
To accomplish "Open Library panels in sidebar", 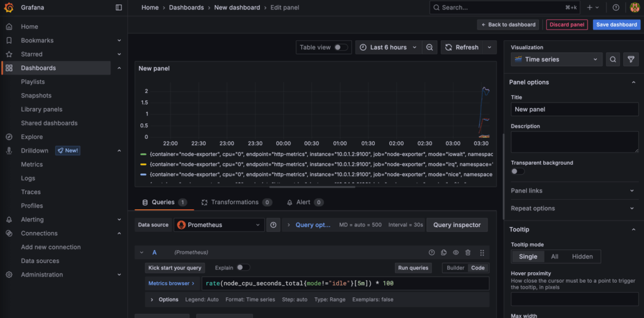I will 42,109.
